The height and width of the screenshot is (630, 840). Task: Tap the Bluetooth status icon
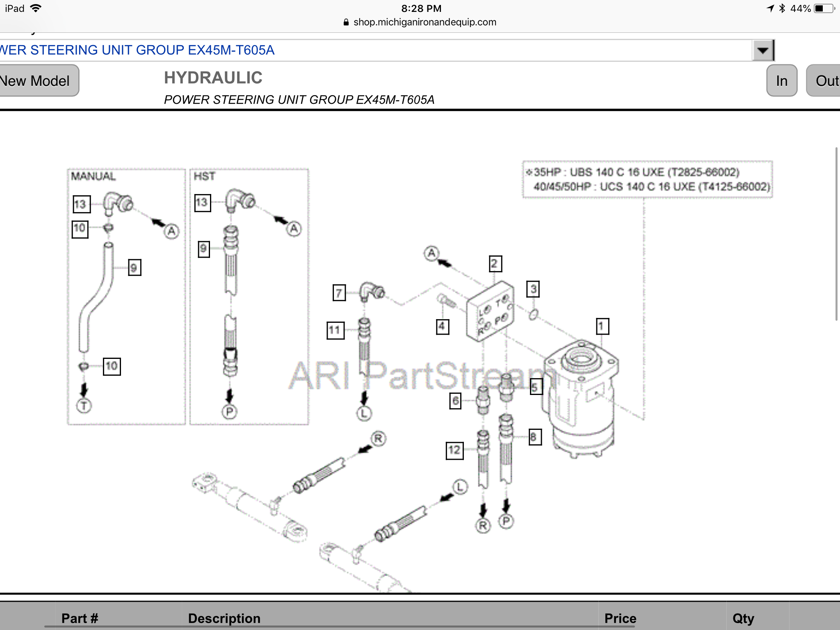coord(782,8)
